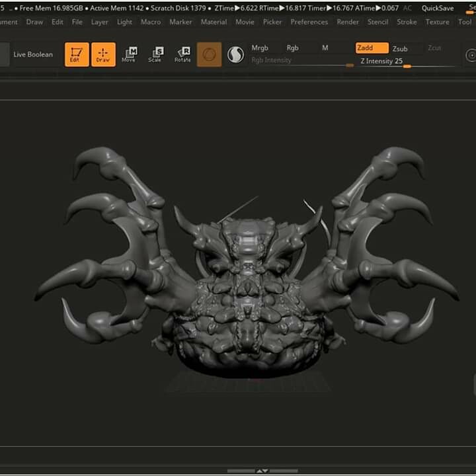Select the Draw mode button

(103, 54)
